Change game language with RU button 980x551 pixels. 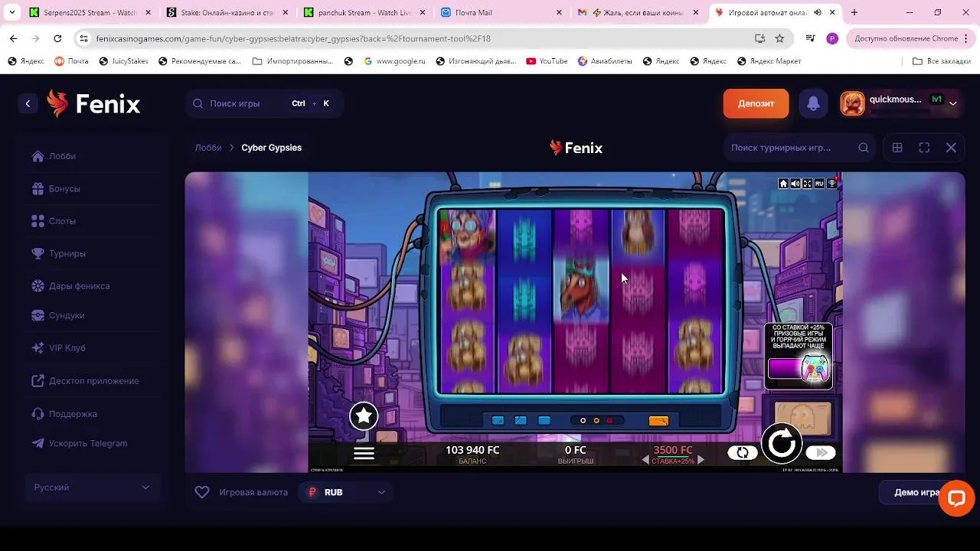(x=819, y=184)
